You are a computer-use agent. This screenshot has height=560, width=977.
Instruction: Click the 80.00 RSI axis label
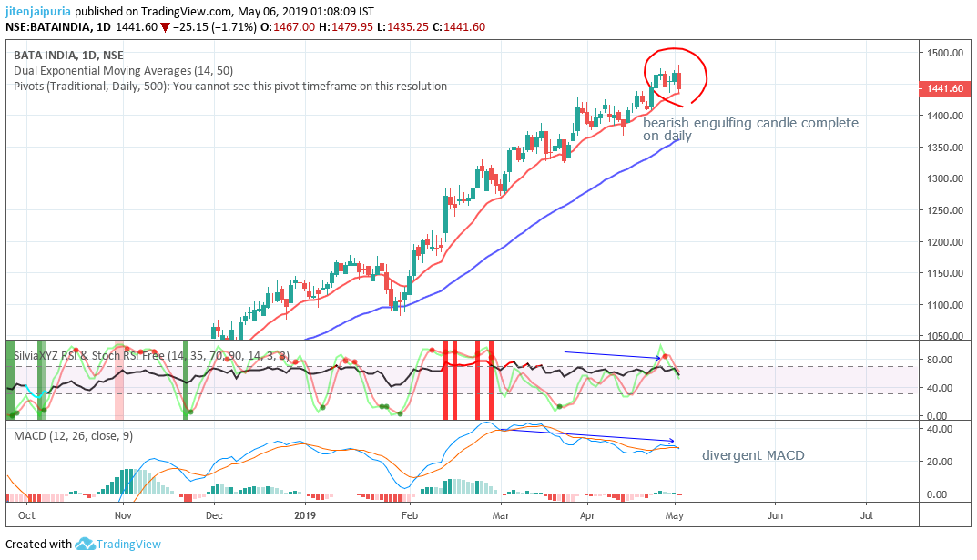click(939, 360)
